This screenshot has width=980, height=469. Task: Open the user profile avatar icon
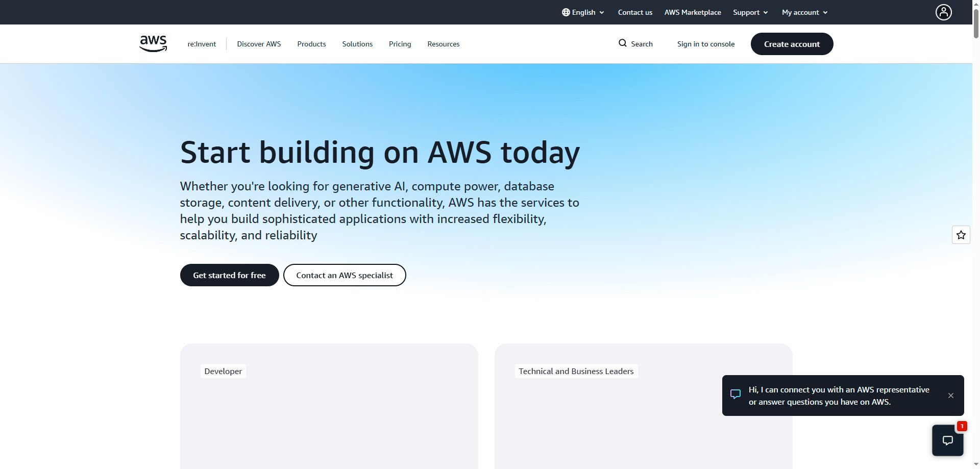tap(943, 12)
